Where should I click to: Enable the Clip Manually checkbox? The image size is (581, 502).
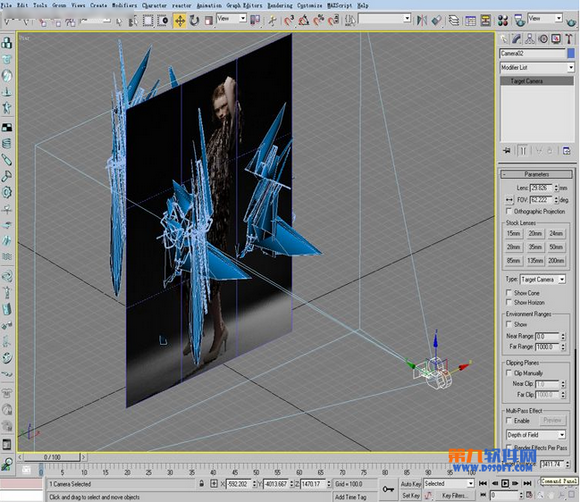[x=509, y=373]
